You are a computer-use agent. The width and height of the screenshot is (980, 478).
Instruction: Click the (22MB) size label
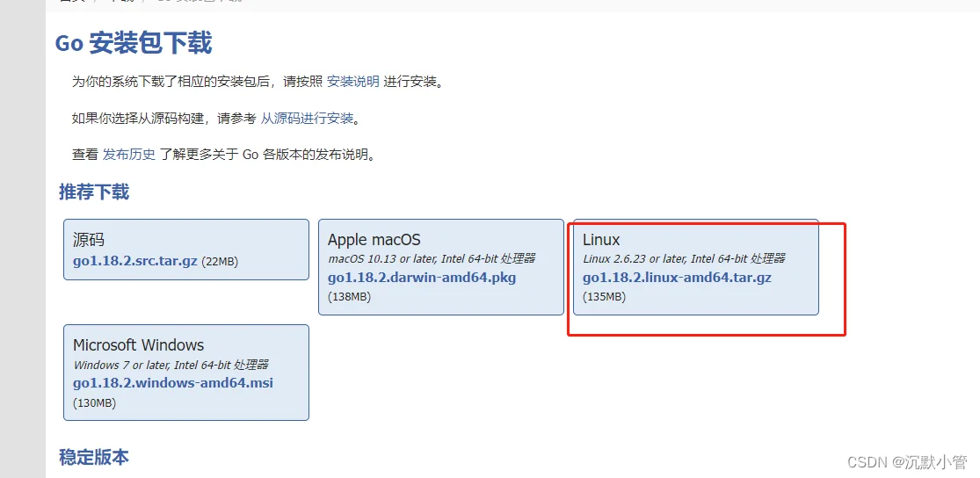pyautogui.click(x=220, y=263)
